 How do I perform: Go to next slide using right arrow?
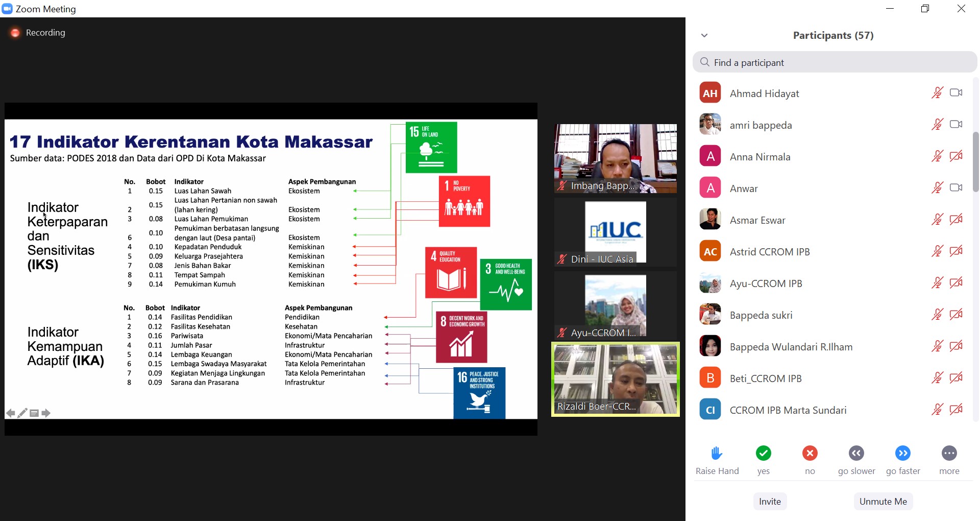[x=46, y=413]
